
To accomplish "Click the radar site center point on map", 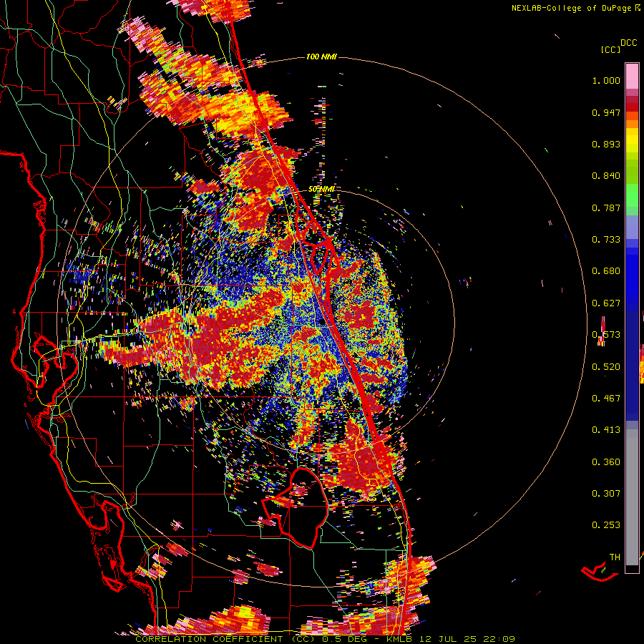I will point(321,323).
